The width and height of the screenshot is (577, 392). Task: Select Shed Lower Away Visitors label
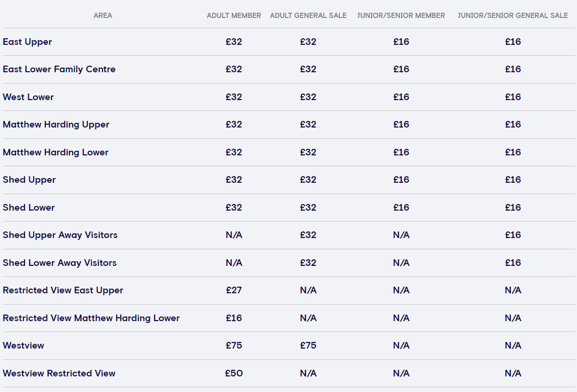click(x=60, y=263)
